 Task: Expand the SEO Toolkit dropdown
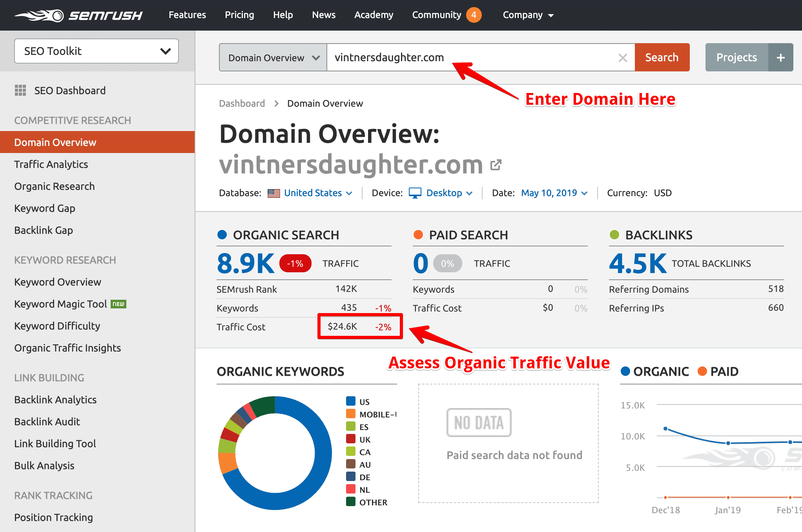(x=97, y=51)
